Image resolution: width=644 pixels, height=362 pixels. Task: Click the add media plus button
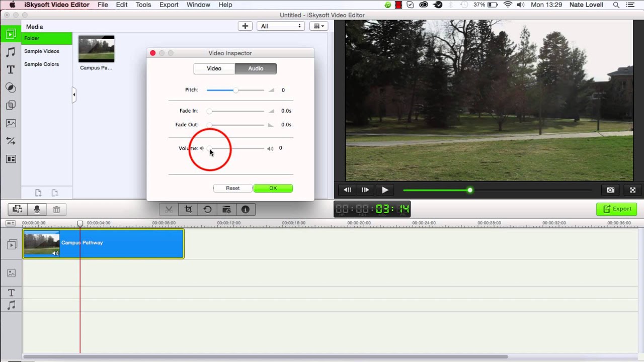click(245, 26)
